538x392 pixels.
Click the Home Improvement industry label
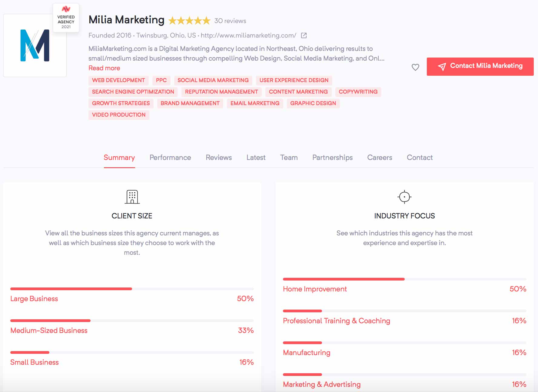(x=315, y=289)
